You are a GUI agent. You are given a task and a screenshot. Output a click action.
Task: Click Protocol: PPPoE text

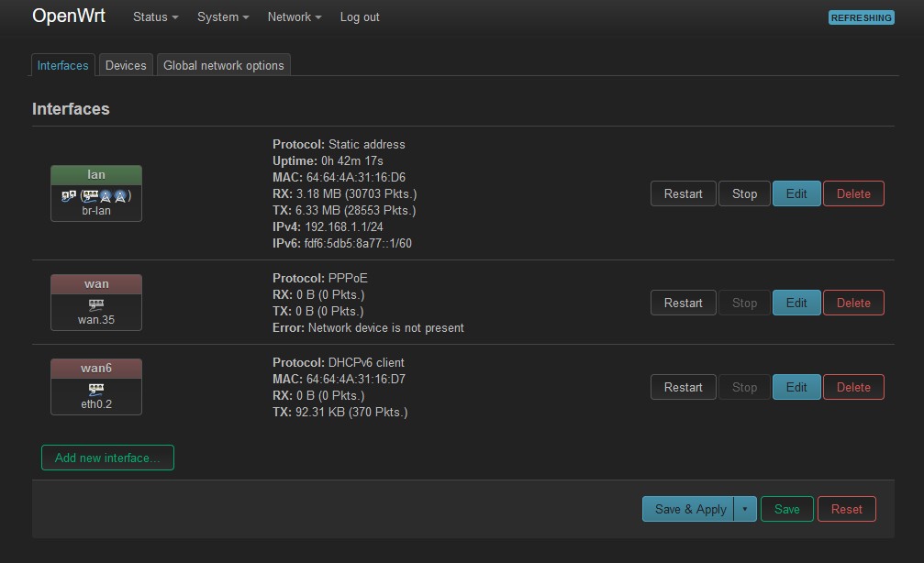click(320, 278)
